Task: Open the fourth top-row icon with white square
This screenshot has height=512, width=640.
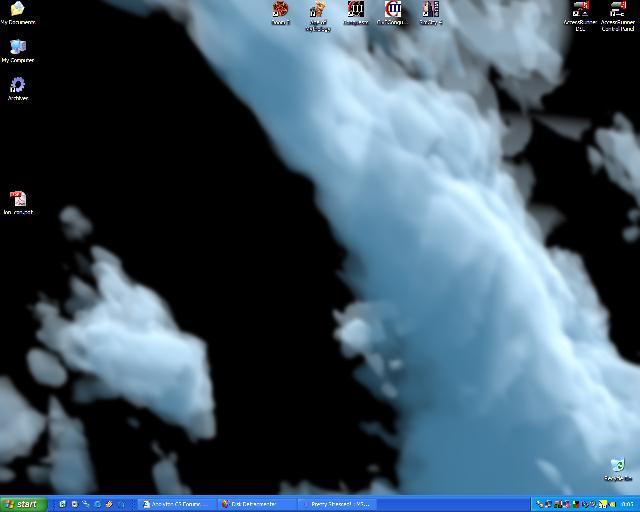Action: coord(393,10)
